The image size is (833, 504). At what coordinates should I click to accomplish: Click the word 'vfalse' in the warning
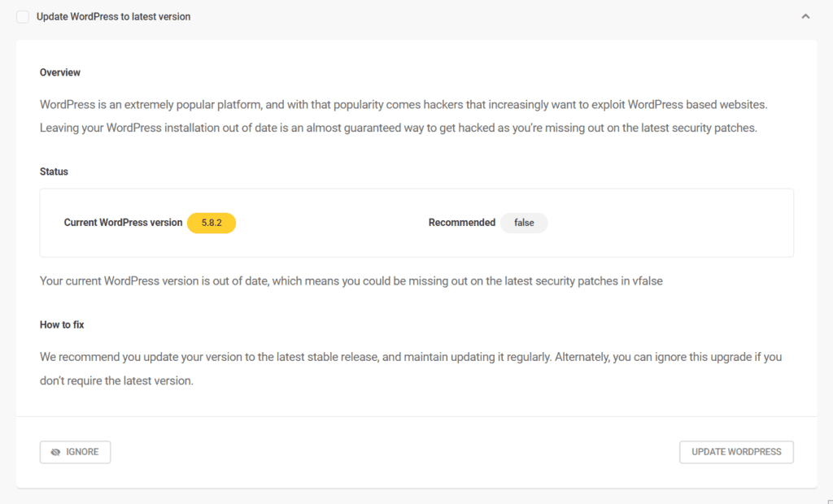click(648, 281)
